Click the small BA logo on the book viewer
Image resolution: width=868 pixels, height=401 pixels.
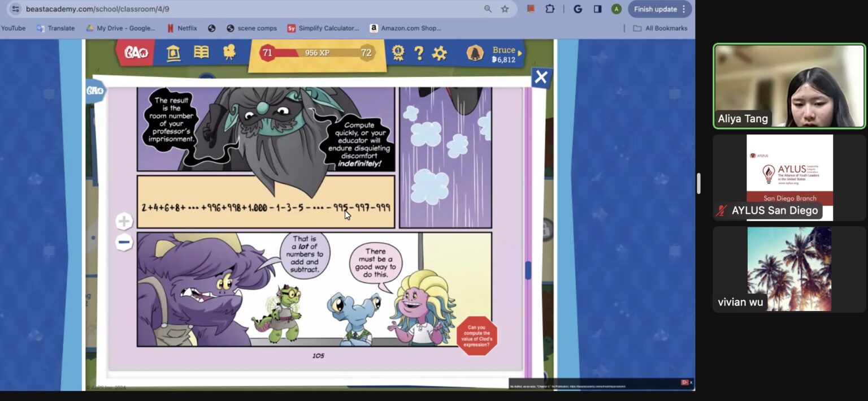pos(95,90)
